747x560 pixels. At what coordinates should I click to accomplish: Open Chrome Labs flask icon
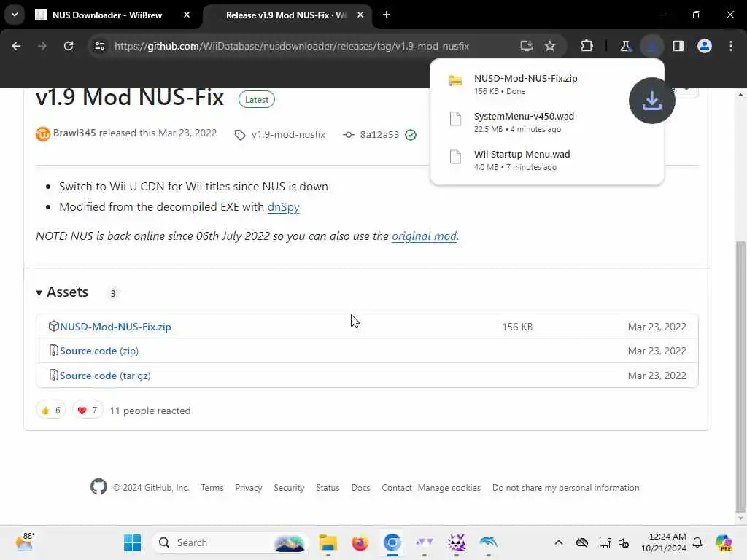(625, 46)
